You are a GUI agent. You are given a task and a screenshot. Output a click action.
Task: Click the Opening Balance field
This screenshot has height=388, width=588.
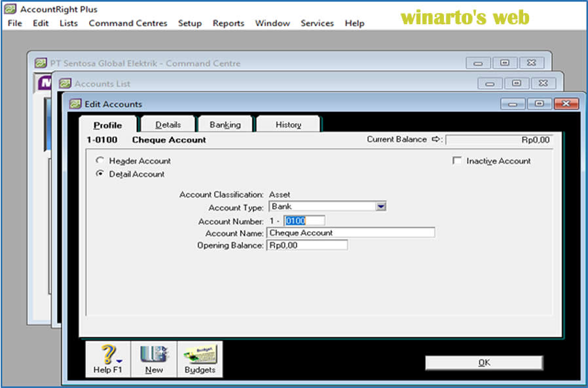306,245
